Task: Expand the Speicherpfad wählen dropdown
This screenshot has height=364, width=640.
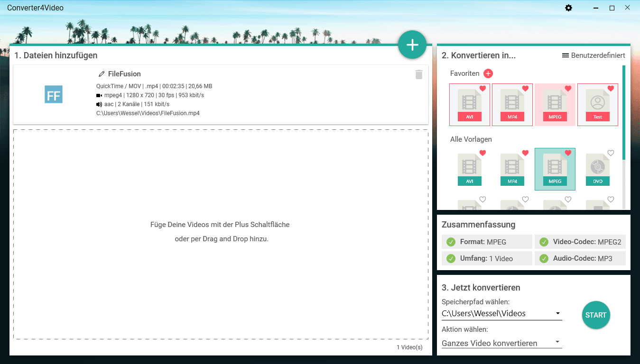Action: pos(558,313)
